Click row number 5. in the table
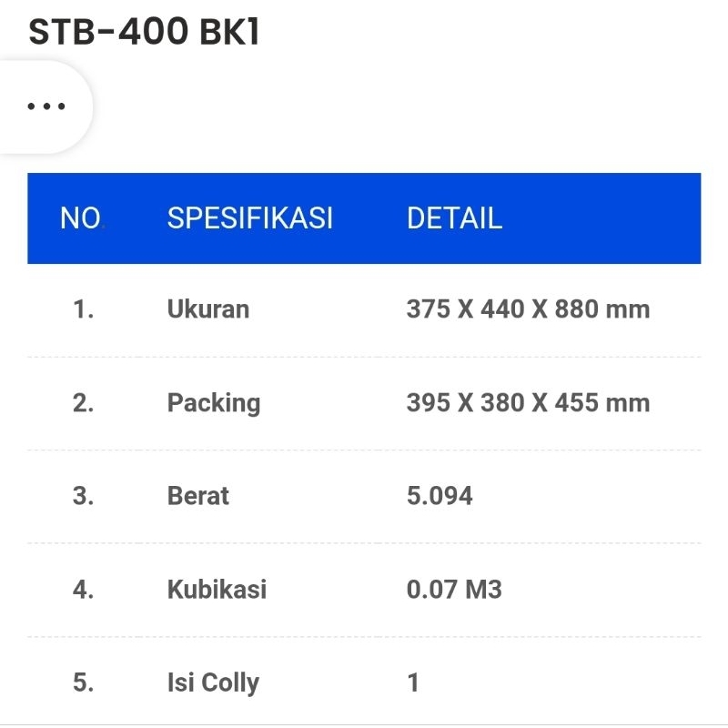 (84, 682)
